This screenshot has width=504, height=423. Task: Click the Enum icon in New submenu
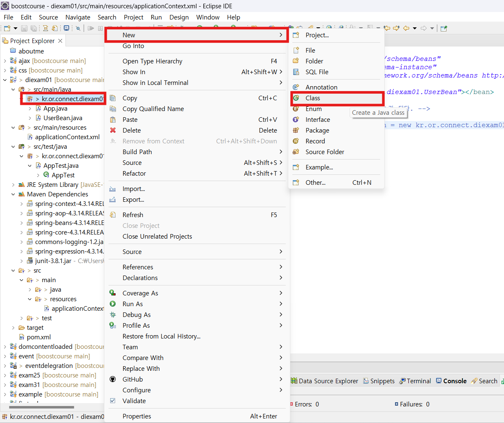point(296,109)
